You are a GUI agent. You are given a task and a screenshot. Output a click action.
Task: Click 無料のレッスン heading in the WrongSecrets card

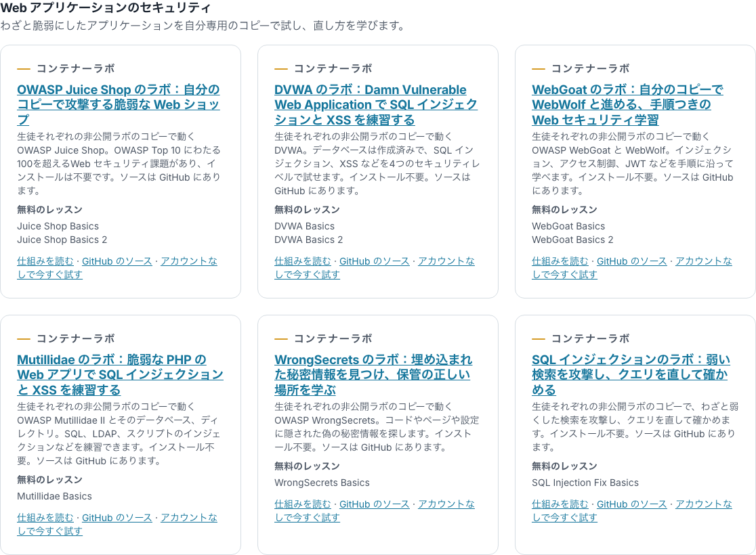pyautogui.click(x=307, y=466)
